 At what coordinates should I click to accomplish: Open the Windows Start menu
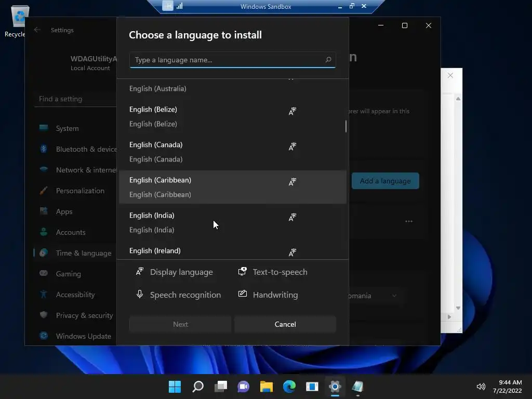[x=175, y=387]
